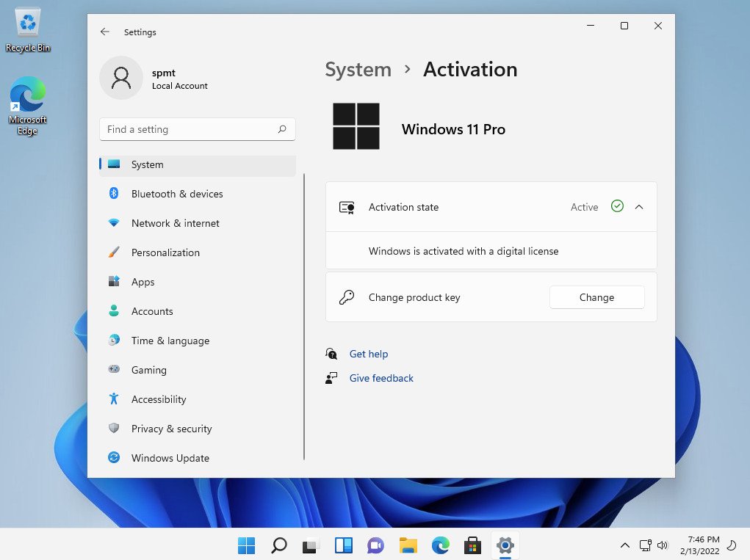Open File Explorer from the taskbar
Viewport: 750px width, 560px height.
(408, 545)
